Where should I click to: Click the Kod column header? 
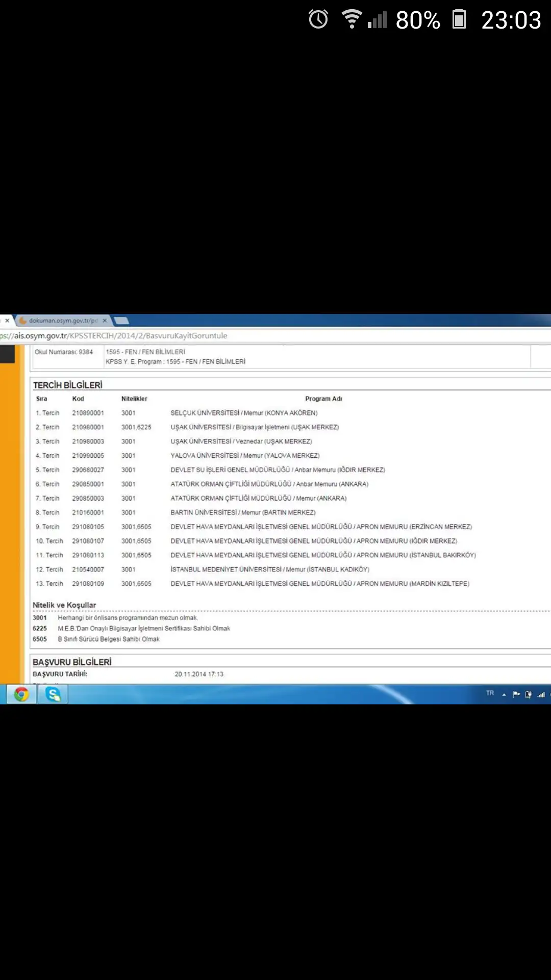pyautogui.click(x=78, y=399)
